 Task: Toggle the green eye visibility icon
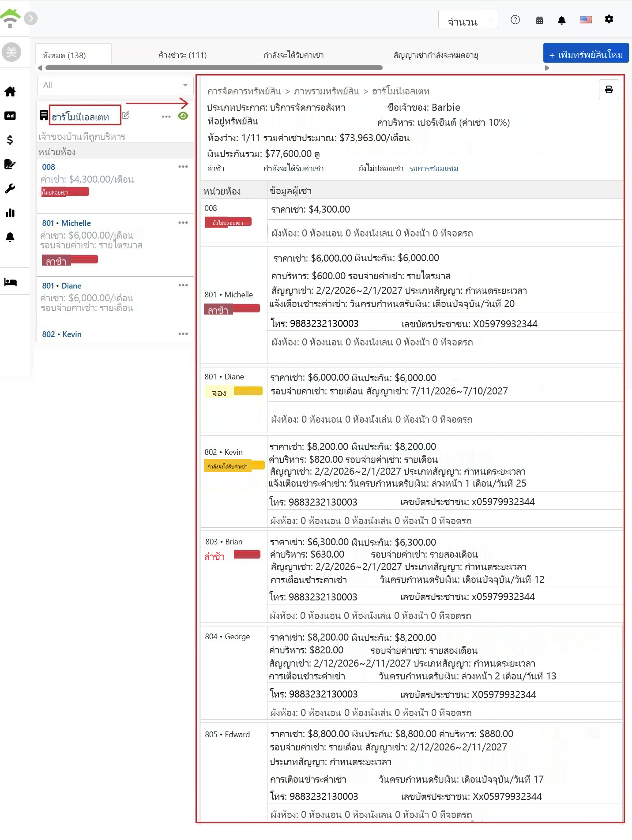[x=183, y=116]
